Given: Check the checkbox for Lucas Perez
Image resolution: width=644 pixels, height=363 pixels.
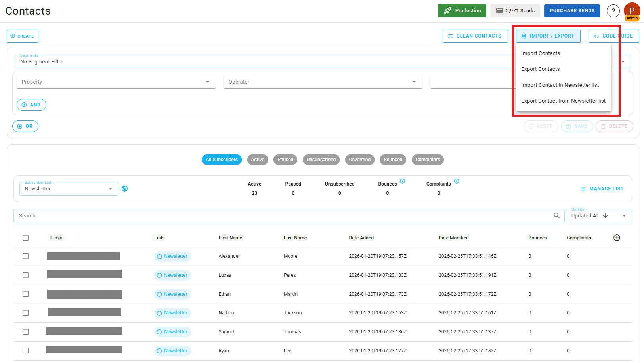Looking at the screenshot, I should coord(25,275).
